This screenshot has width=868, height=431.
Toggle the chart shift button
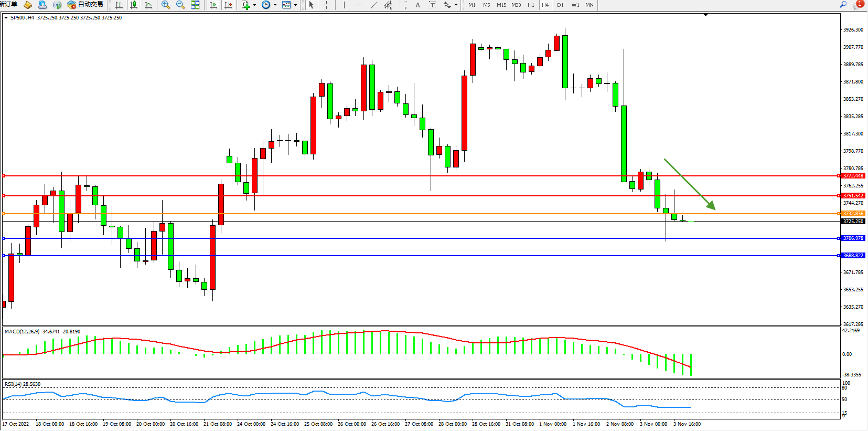point(228,5)
